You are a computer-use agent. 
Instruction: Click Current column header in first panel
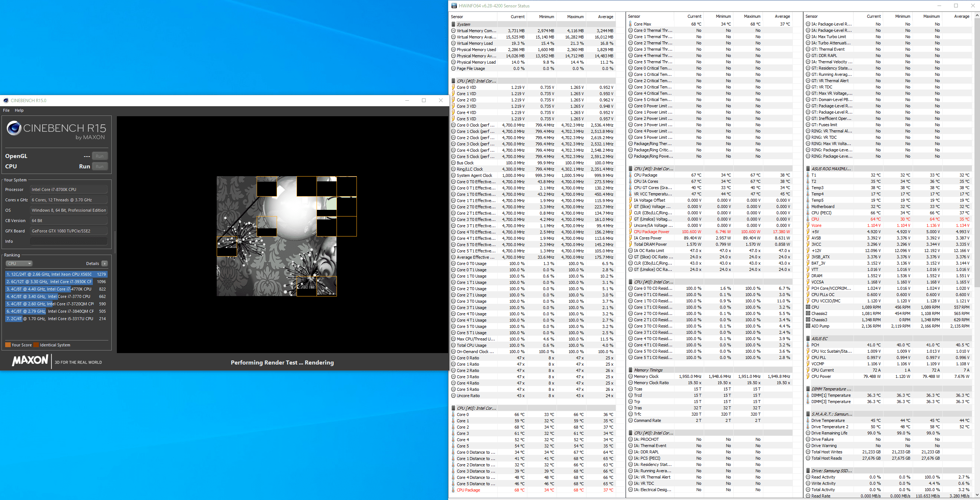click(x=513, y=17)
